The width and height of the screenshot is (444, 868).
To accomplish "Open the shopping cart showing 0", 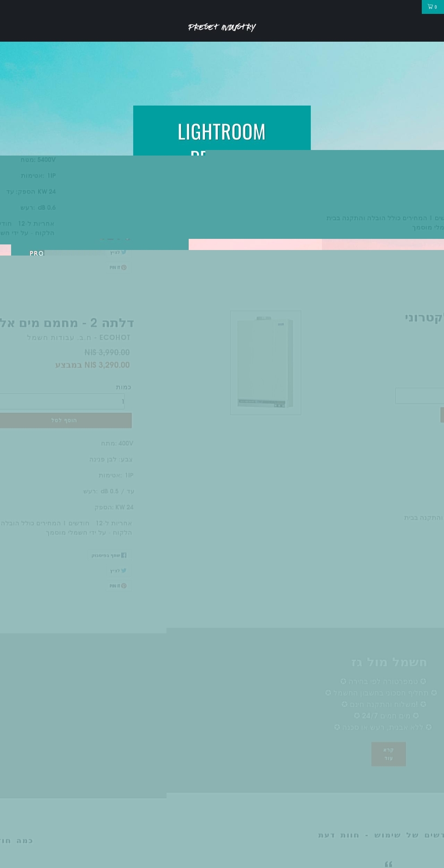I will click(x=432, y=6).
